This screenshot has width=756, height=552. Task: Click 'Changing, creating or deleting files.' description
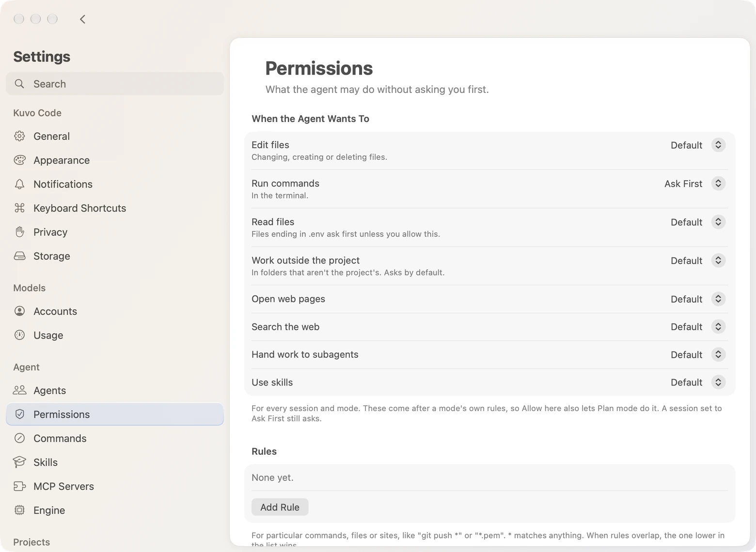tap(319, 157)
